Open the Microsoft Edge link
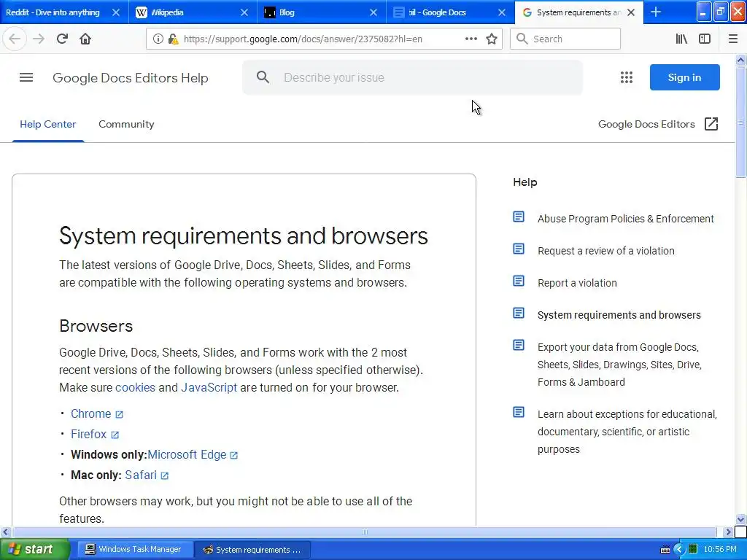The width and height of the screenshot is (747, 560). [187, 455]
